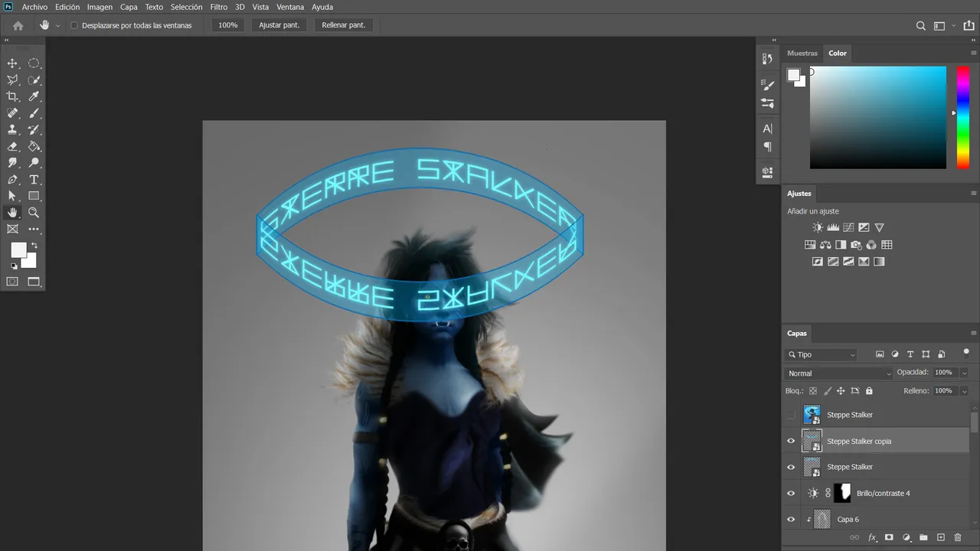980x551 pixels.
Task: Open the search icon in options bar
Action: click(921, 25)
